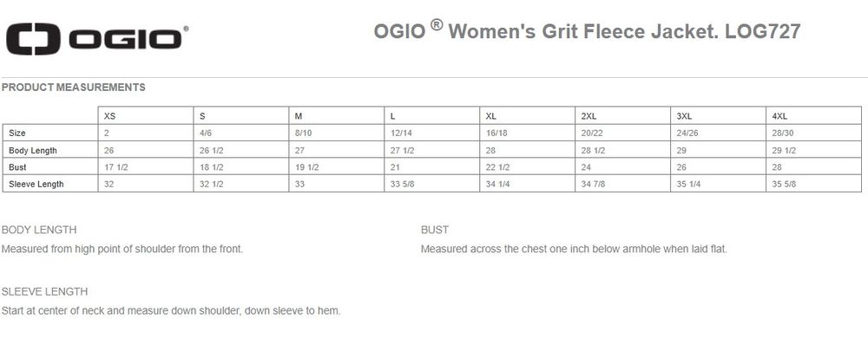Select the SLEEVE LENGTH description heading

[45, 292]
